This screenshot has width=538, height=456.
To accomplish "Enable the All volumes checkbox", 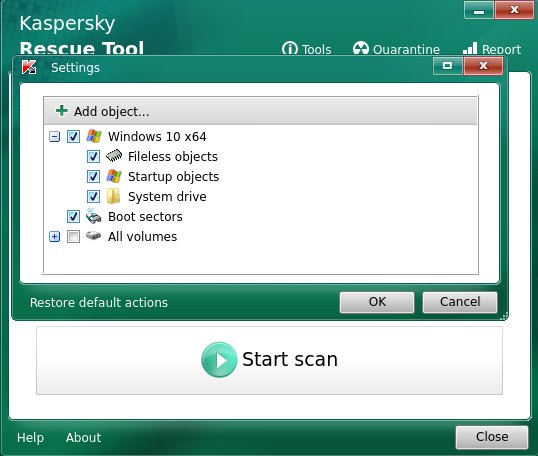I will coord(73,236).
